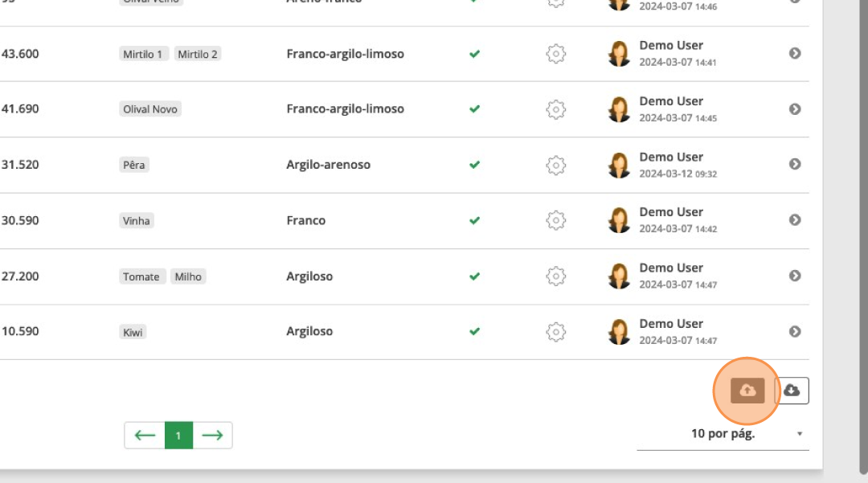Open settings gear for Olival Novo row
The width and height of the screenshot is (868, 483).
pyautogui.click(x=555, y=109)
